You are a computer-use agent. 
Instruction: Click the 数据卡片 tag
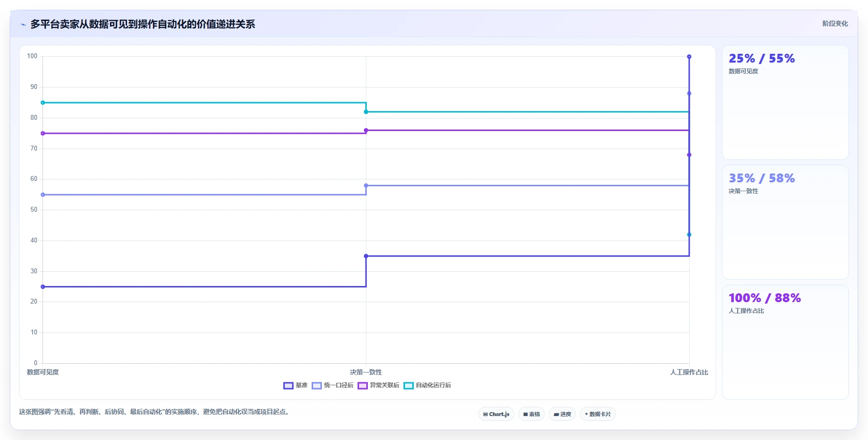point(598,414)
